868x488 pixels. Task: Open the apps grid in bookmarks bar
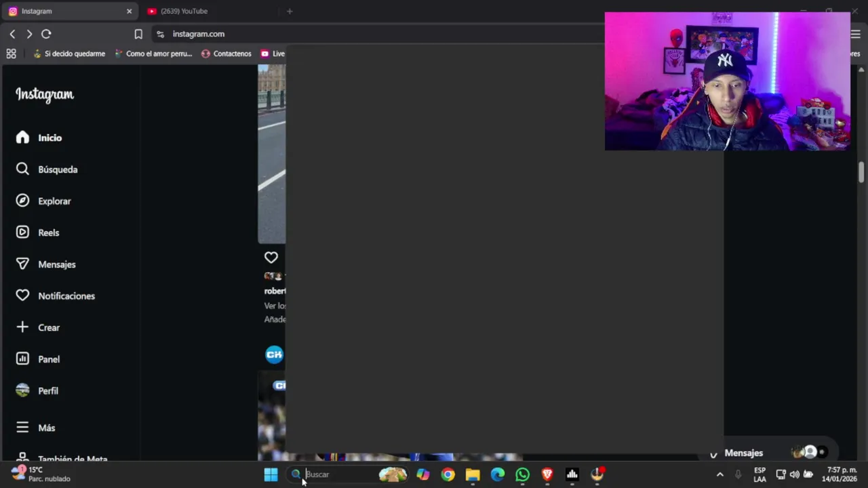point(11,54)
